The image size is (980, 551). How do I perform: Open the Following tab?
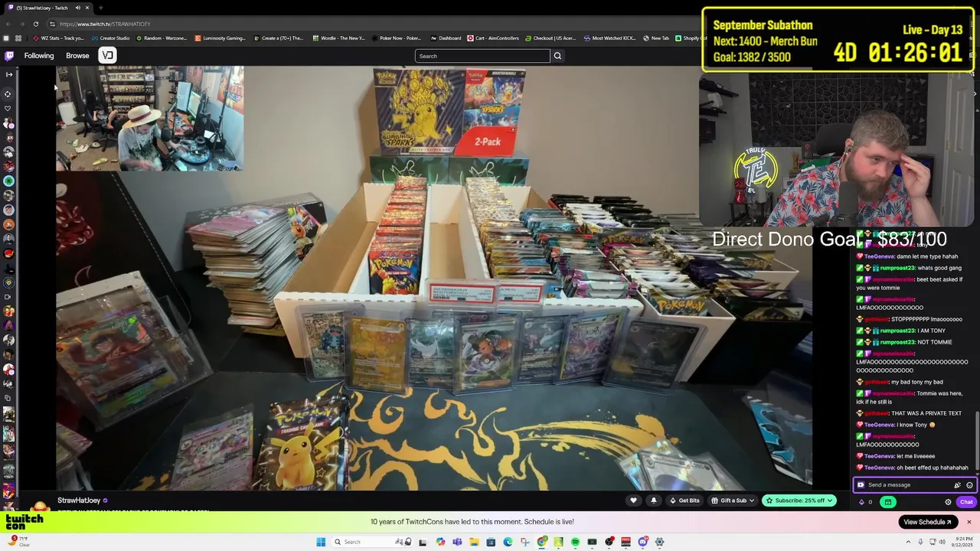(39, 56)
